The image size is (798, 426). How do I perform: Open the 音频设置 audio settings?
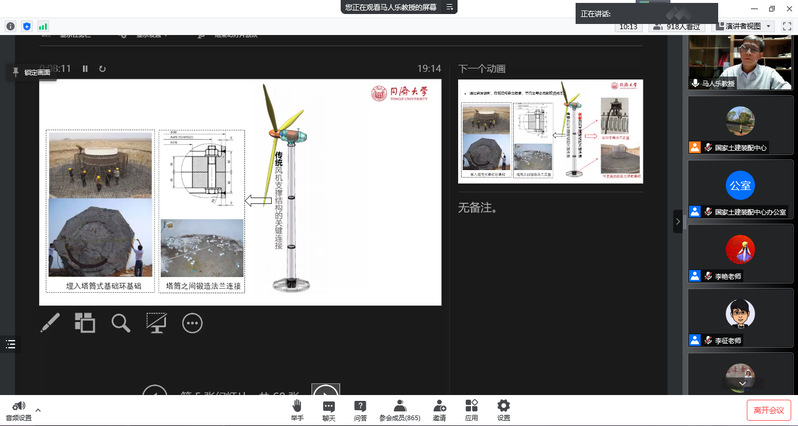point(18,410)
